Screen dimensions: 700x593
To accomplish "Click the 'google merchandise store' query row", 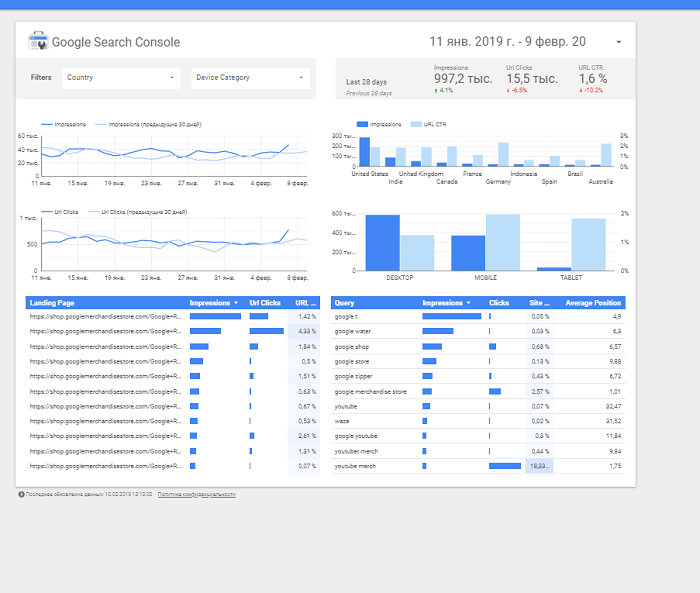I will point(371,392).
